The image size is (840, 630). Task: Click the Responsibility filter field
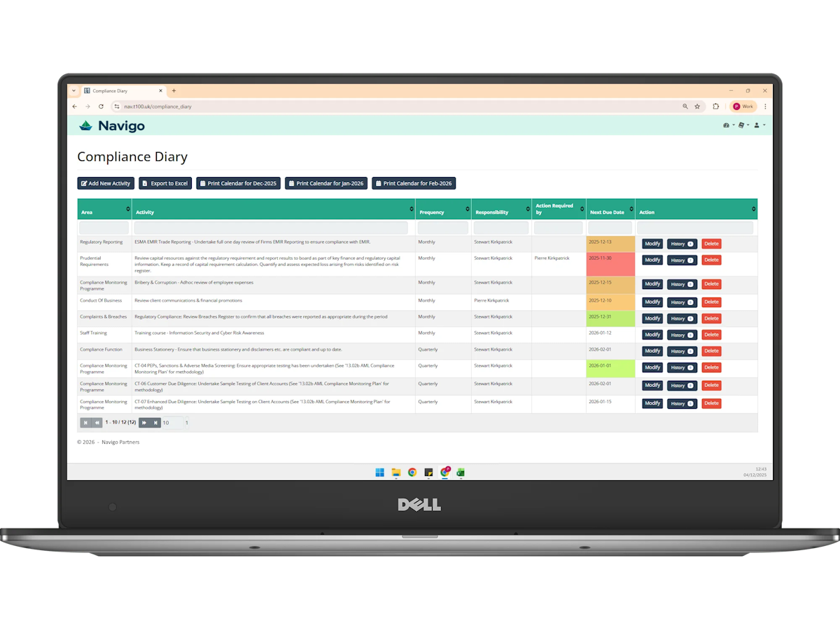click(501, 228)
